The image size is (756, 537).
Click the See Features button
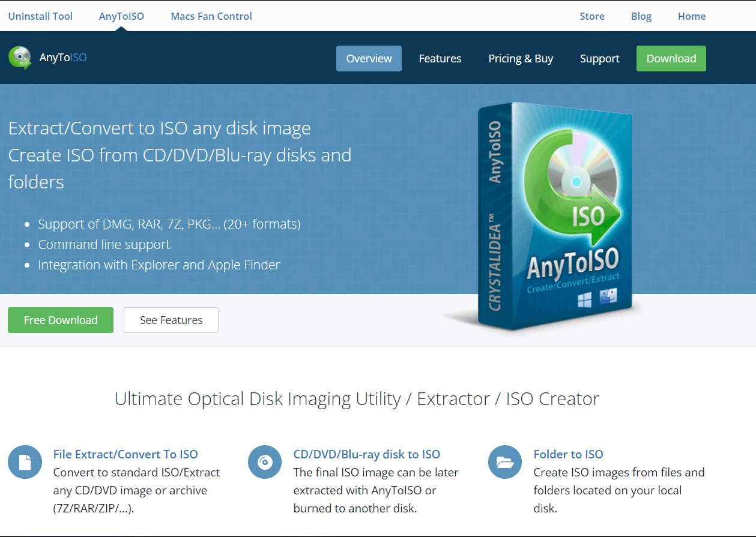point(171,320)
